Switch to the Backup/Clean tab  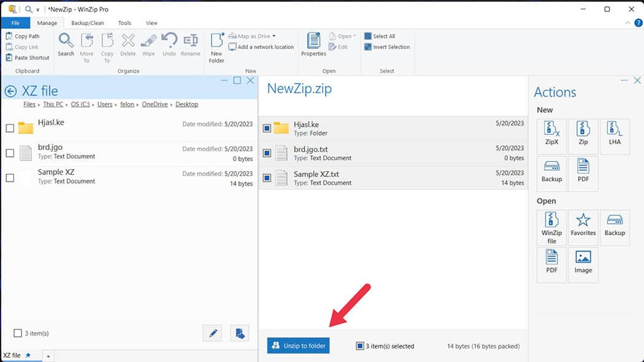point(88,23)
